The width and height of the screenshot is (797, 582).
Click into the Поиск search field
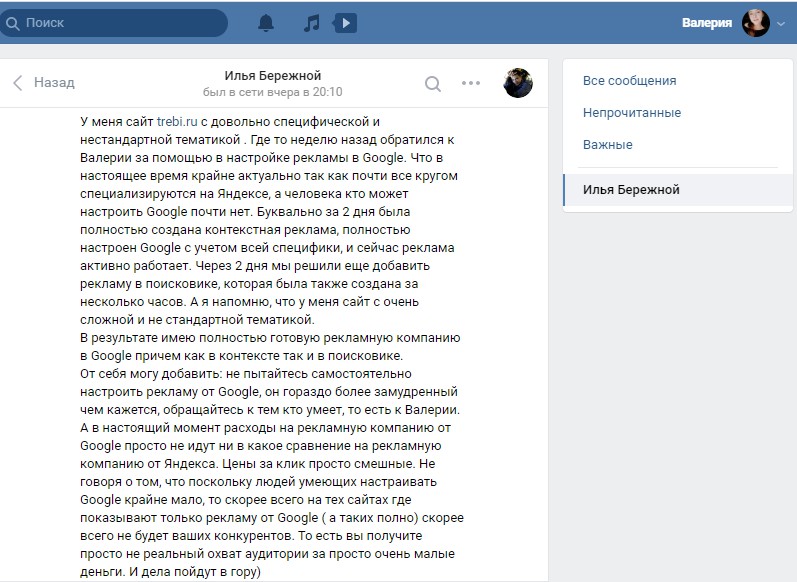point(114,23)
